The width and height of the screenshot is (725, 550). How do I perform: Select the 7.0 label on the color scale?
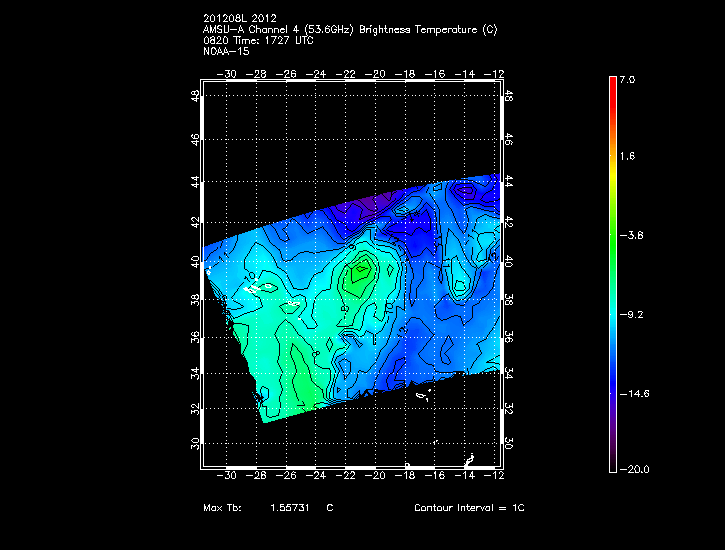pyautogui.click(x=627, y=79)
